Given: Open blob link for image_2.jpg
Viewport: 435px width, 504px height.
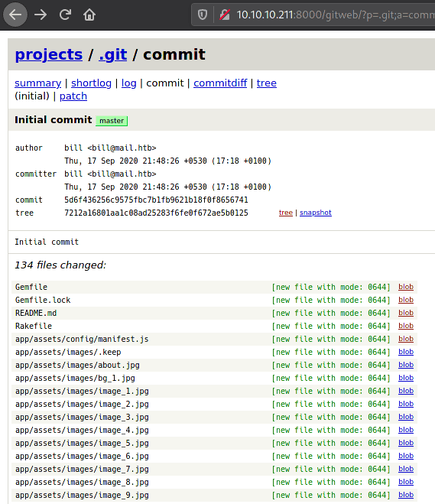Looking at the screenshot, I should (x=406, y=404).
